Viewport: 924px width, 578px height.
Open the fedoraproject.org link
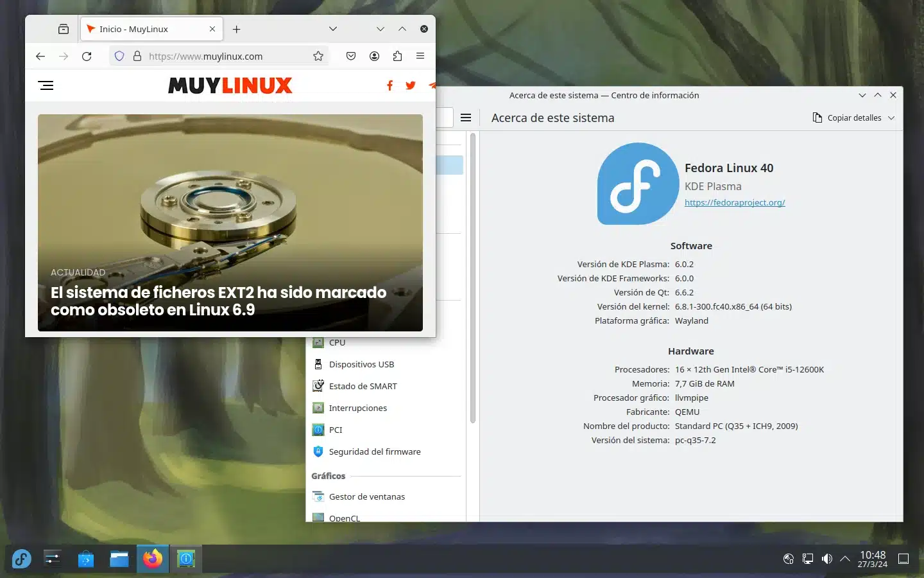(735, 202)
